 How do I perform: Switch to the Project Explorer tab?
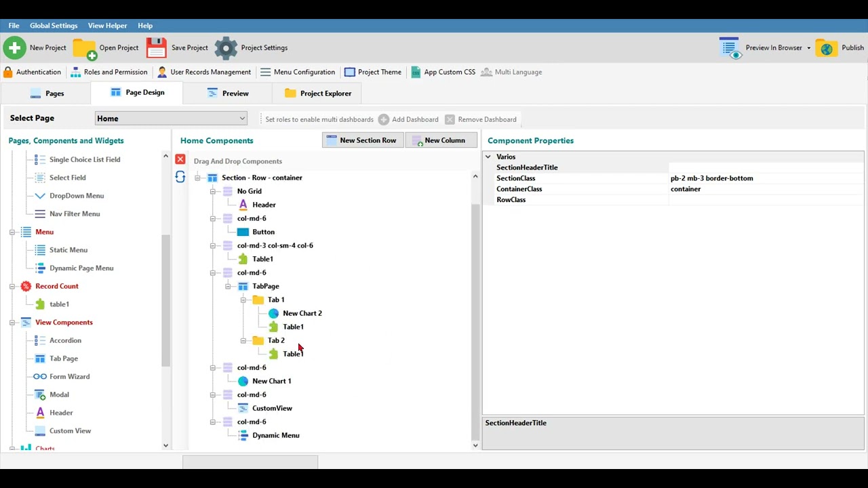coord(317,94)
